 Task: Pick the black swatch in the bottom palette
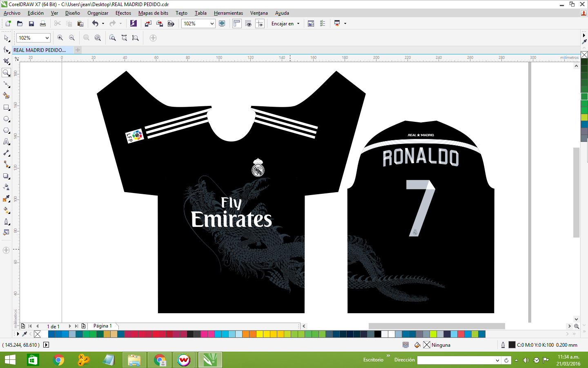pos(378,334)
